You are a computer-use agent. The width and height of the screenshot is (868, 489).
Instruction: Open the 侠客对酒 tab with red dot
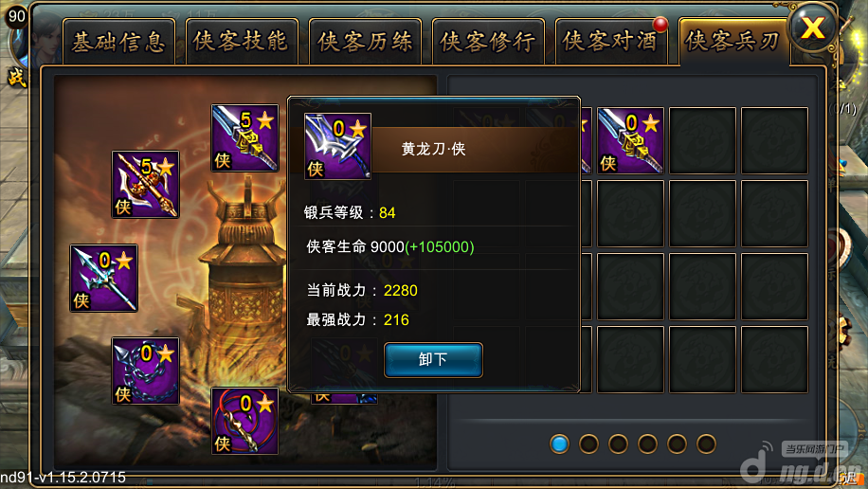tap(611, 42)
